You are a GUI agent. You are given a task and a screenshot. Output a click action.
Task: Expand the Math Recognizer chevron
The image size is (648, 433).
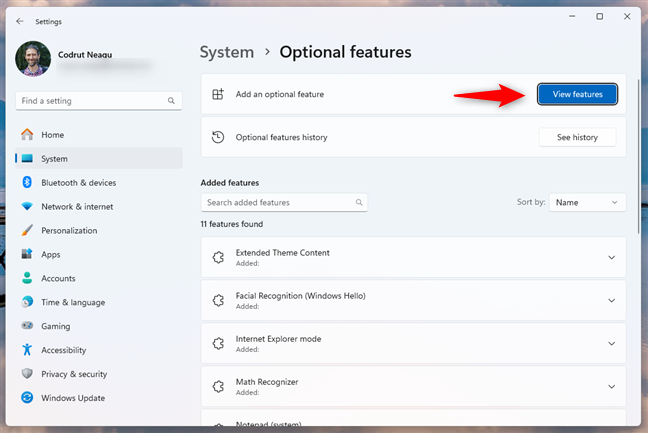coord(612,386)
